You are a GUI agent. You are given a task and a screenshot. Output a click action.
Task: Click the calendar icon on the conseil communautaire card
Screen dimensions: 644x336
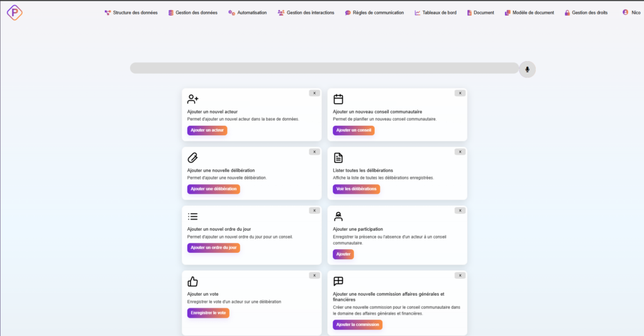click(338, 99)
